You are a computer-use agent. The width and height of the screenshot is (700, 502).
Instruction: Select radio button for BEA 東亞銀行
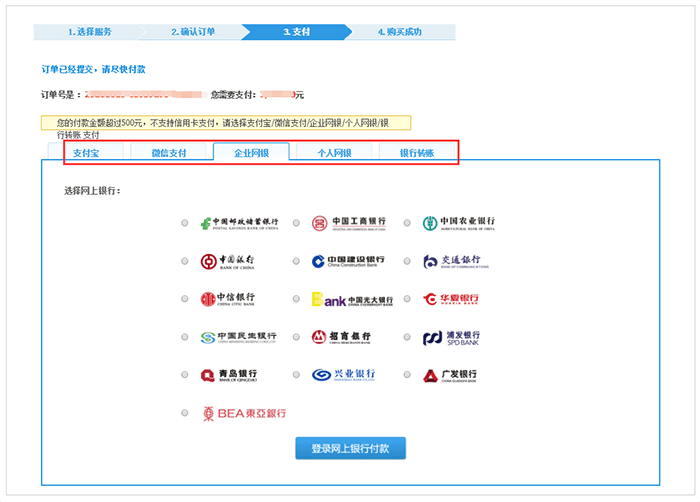coord(184,413)
